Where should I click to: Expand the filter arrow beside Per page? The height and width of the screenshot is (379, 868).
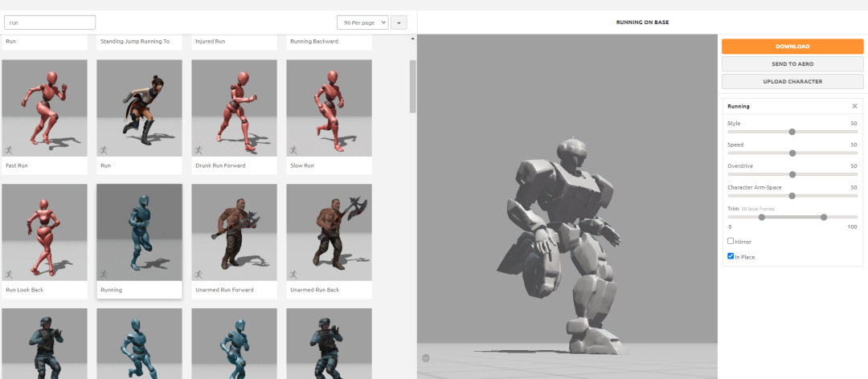click(400, 22)
